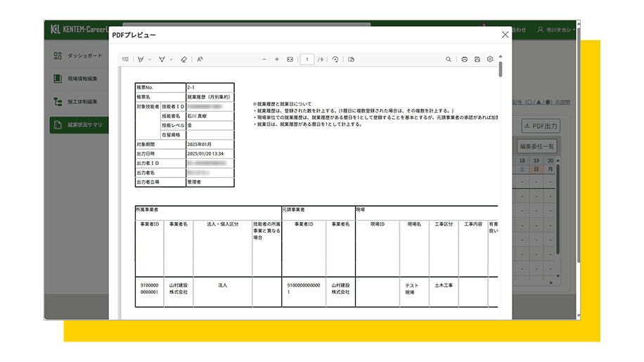
Task: Print the PDF preview
Action: 465,60
